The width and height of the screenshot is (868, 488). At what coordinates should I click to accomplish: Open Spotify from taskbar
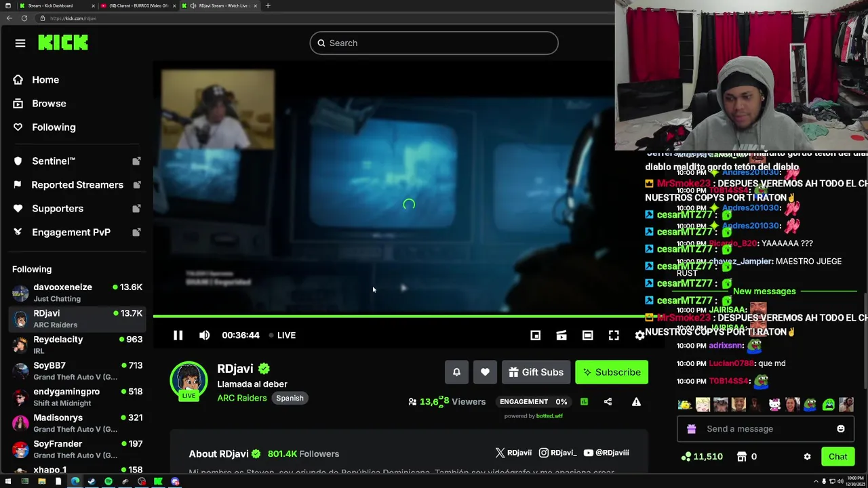pyautogui.click(x=108, y=482)
